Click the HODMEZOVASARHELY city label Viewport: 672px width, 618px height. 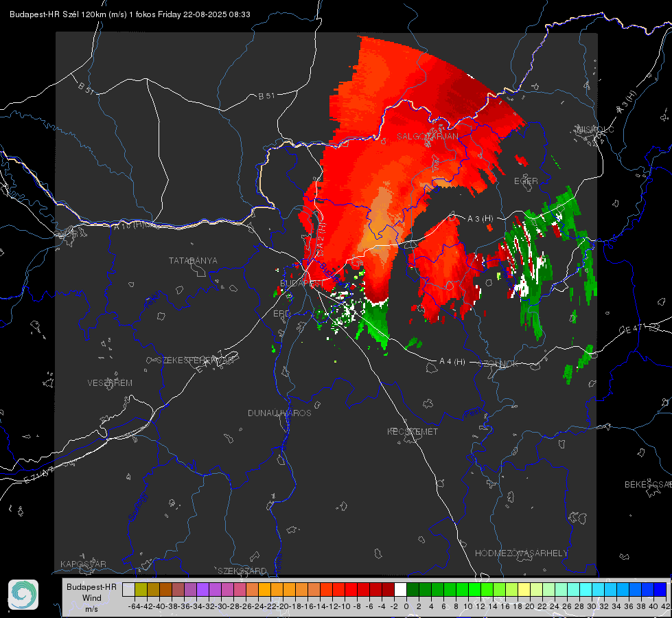coord(521,553)
